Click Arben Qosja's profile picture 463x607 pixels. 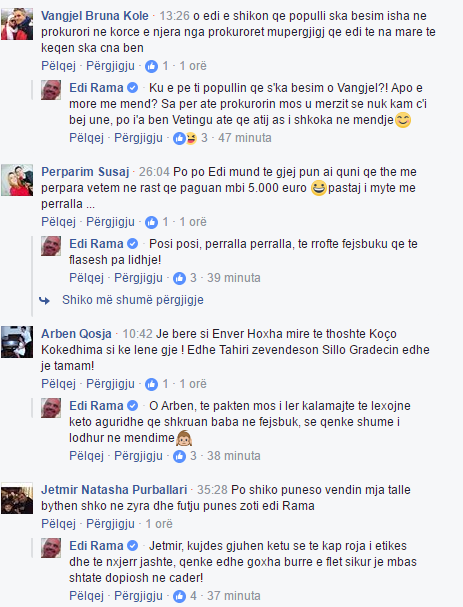tap(17, 342)
